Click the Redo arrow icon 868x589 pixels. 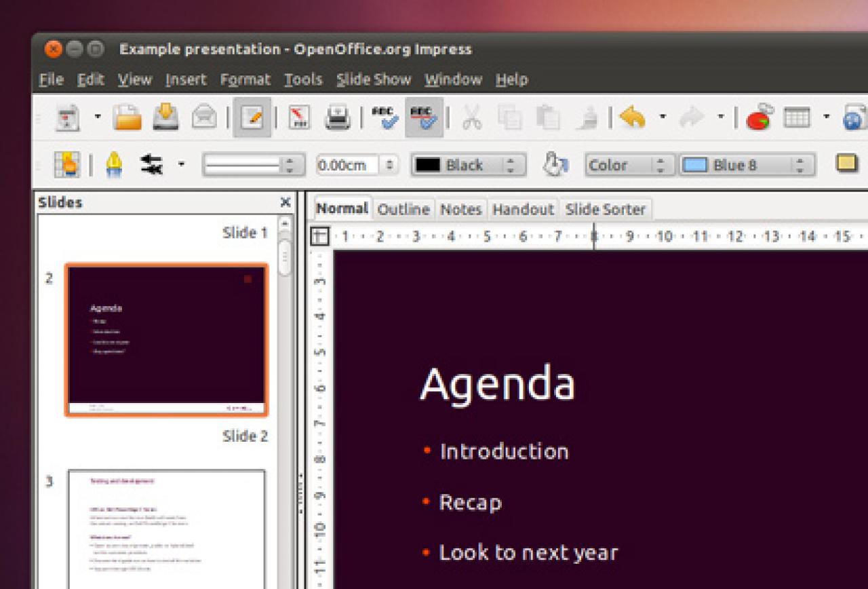point(692,117)
